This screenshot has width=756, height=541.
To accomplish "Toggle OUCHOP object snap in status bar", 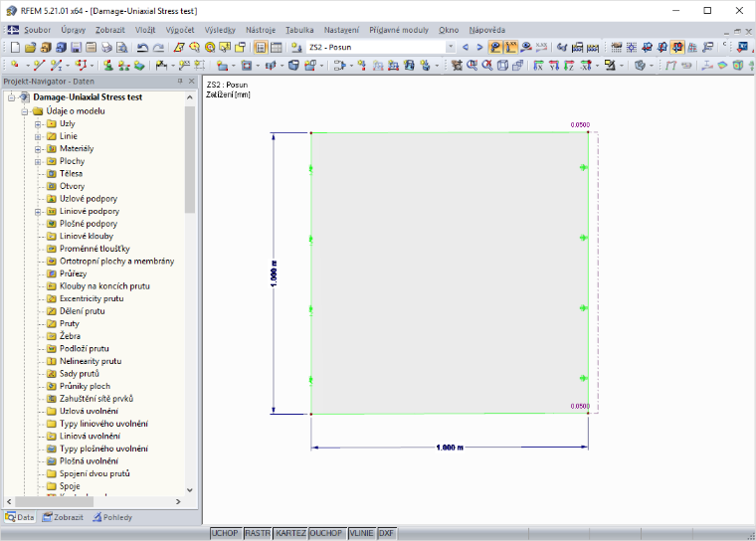I will [326, 533].
